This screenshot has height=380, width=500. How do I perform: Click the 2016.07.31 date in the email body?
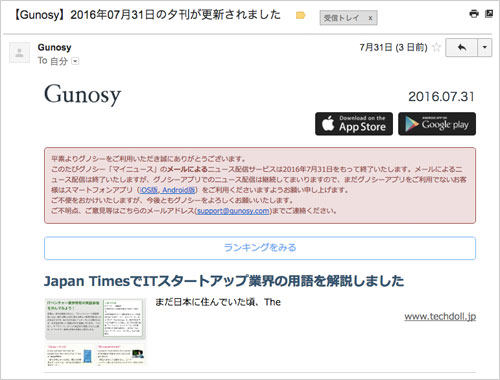441,97
